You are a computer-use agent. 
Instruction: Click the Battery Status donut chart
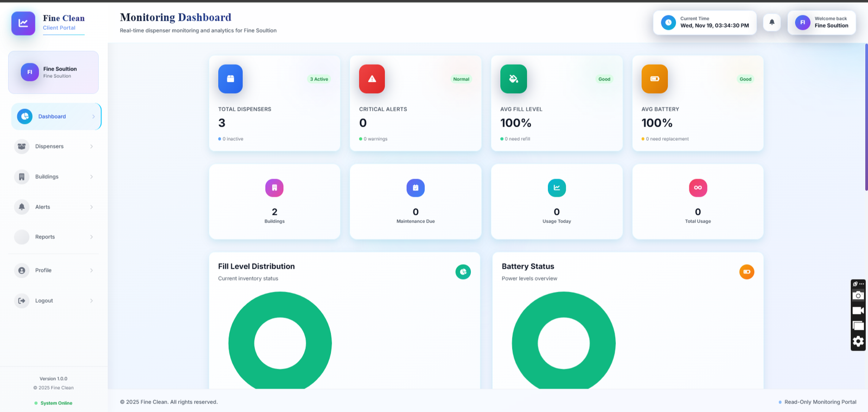click(x=564, y=340)
